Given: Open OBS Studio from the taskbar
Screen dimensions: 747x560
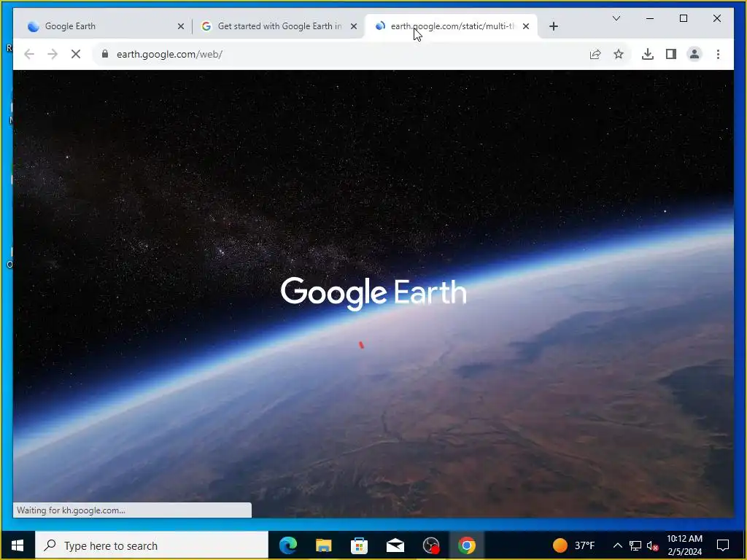Looking at the screenshot, I should (x=431, y=545).
